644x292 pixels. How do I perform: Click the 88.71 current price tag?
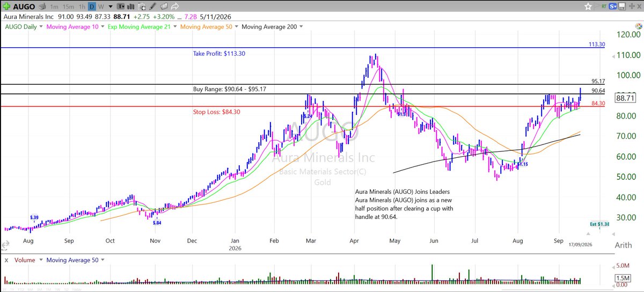(x=626, y=98)
